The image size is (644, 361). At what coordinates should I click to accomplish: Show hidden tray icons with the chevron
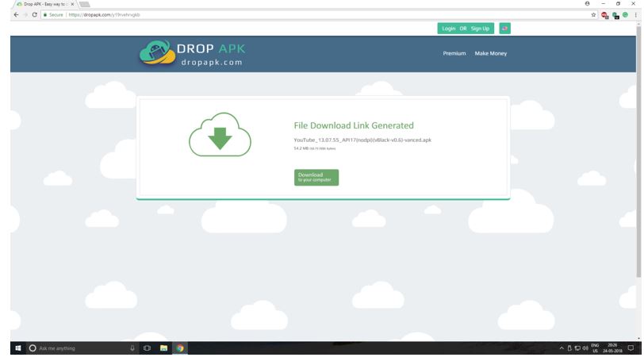click(562, 348)
